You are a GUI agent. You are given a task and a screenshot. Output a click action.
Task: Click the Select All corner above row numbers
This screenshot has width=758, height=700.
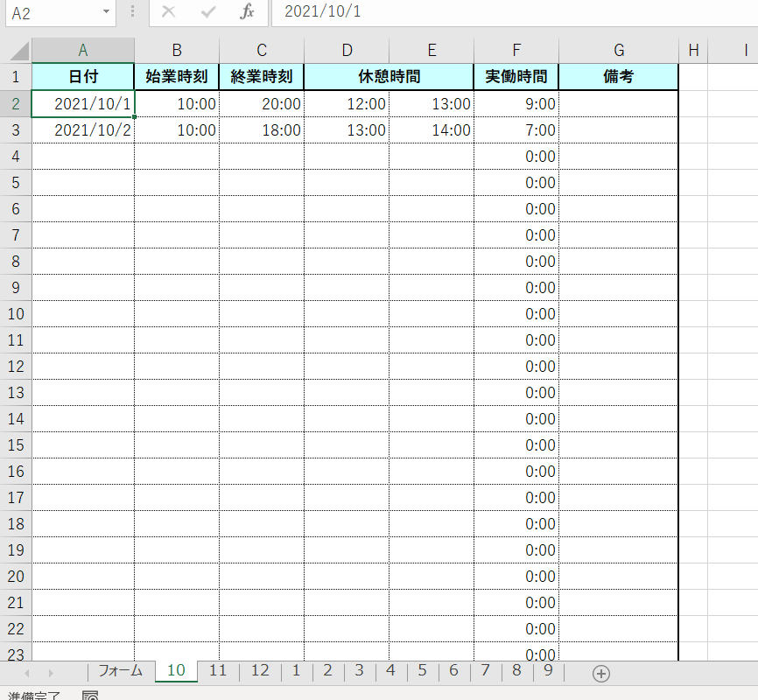18,50
